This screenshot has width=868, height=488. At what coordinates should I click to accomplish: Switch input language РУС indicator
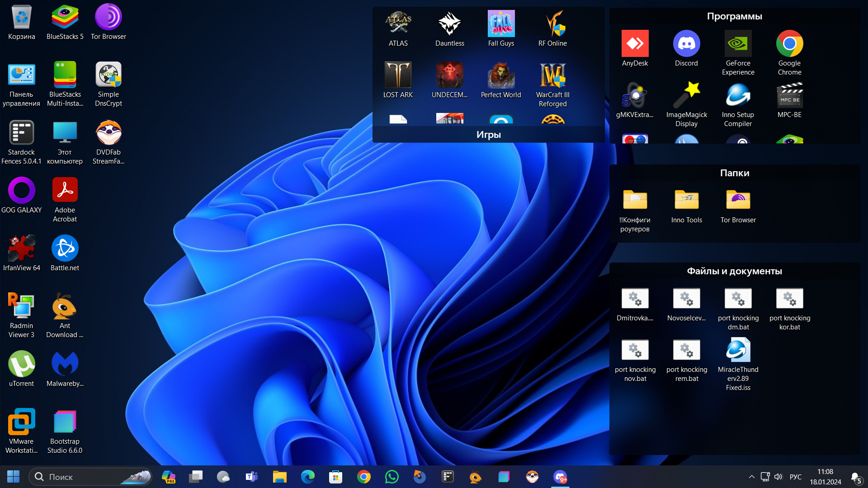point(795,477)
